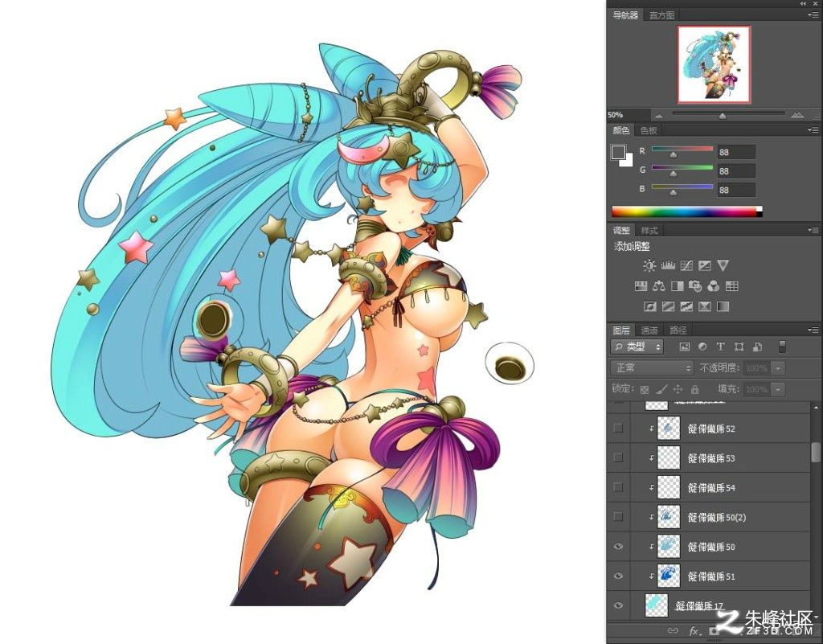
Task: Add a Color Balance adjustment
Action: pyautogui.click(x=659, y=286)
